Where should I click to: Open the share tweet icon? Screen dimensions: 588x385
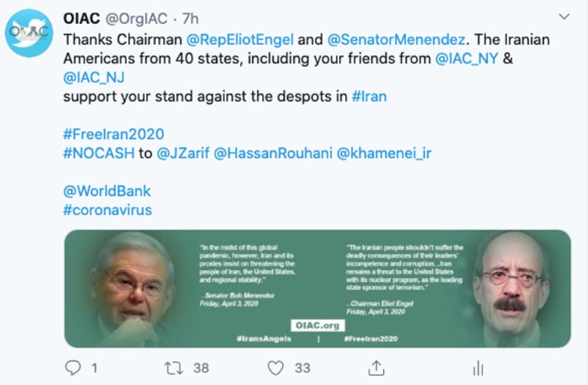(x=376, y=368)
